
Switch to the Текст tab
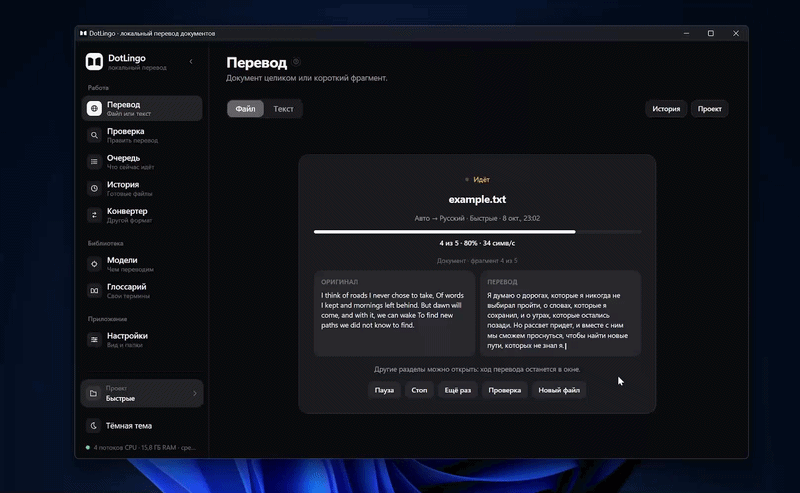[x=283, y=109]
